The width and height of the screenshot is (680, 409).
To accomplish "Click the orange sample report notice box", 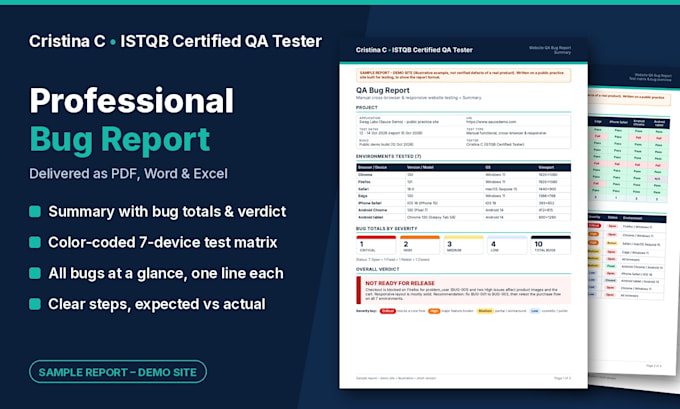I will tap(463, 75).
